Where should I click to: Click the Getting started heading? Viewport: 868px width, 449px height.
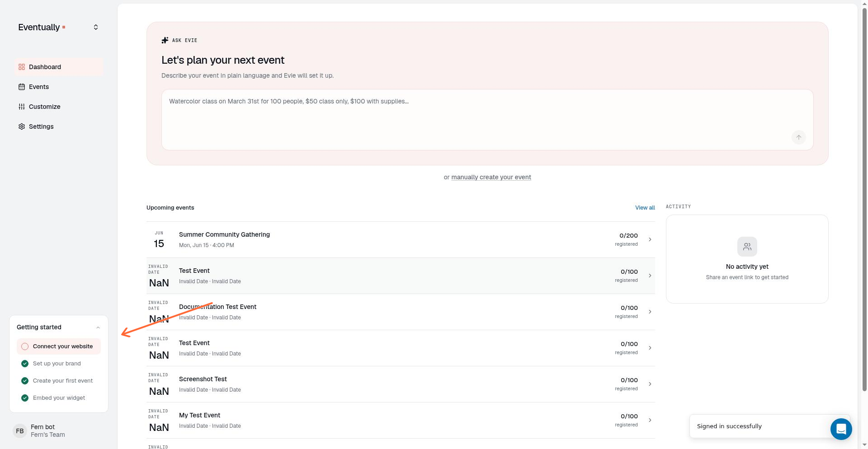coord(39,327)
